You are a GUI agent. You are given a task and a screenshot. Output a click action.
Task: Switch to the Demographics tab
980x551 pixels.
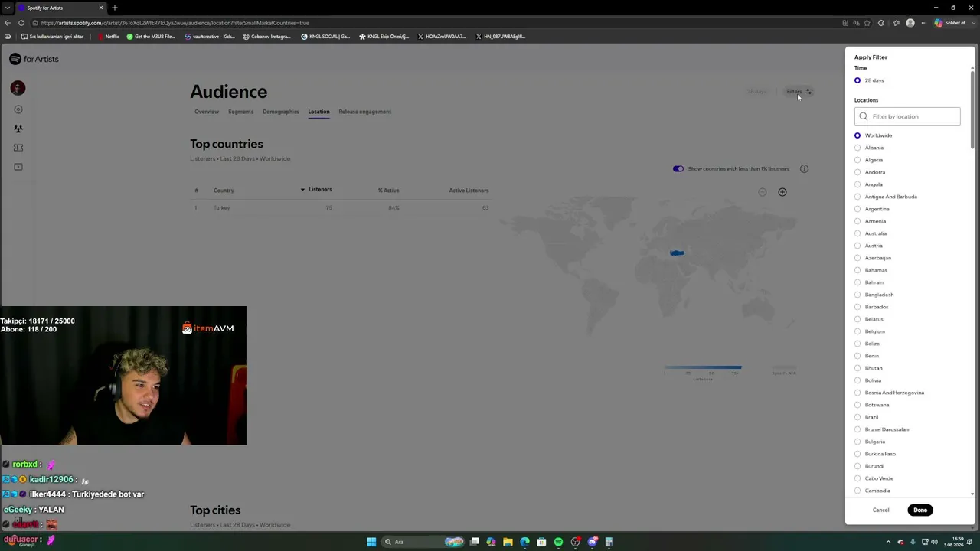[x=281, y=112]
